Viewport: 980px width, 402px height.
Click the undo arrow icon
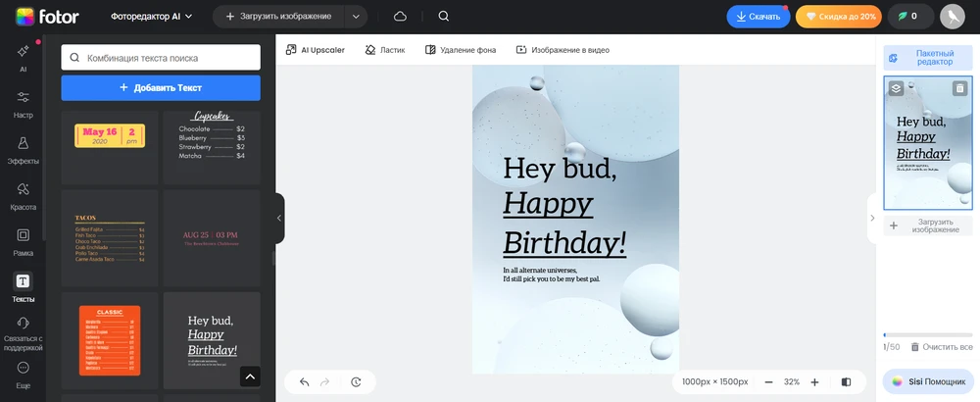(305, 382)
